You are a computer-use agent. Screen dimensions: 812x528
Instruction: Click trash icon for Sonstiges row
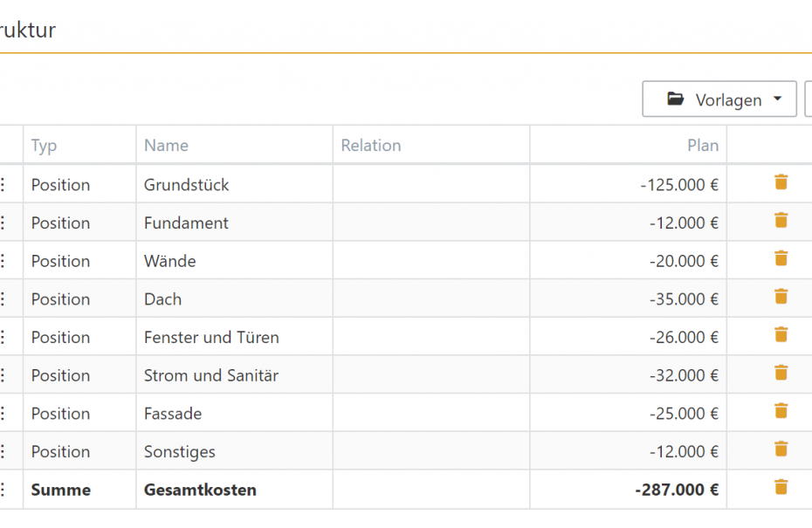point(781,449)
